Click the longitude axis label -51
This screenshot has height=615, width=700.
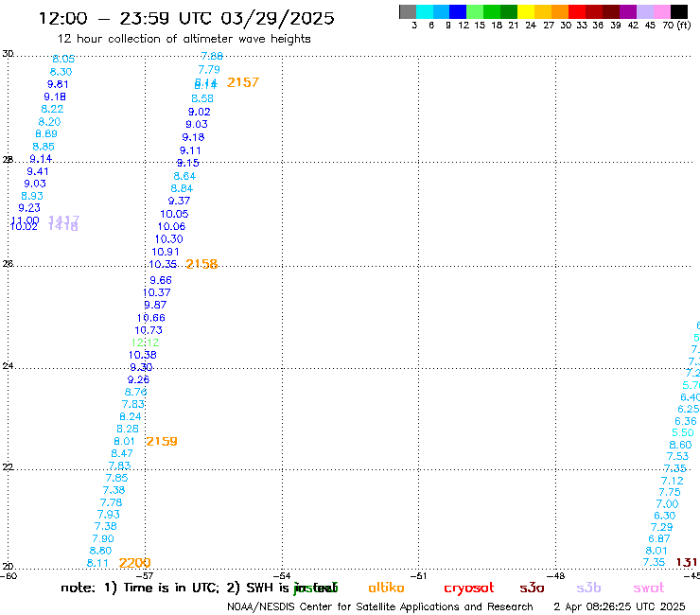pyautogui.click(x=419, y=575)
